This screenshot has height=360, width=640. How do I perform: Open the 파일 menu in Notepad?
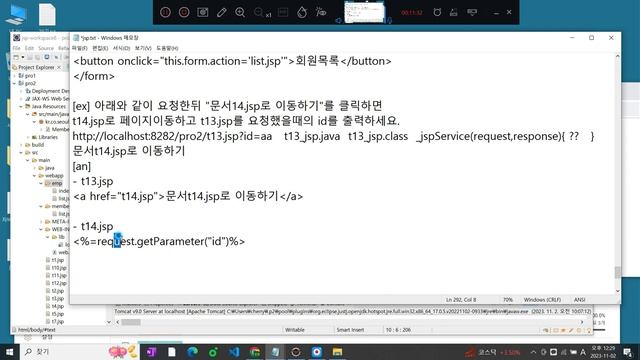[80, 48]
